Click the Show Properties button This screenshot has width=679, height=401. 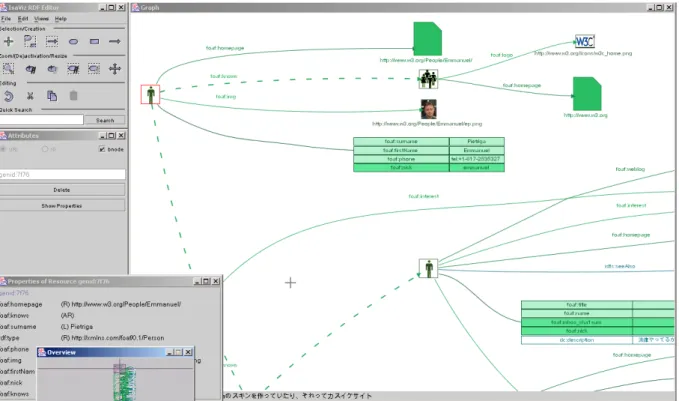coord(62,206)
